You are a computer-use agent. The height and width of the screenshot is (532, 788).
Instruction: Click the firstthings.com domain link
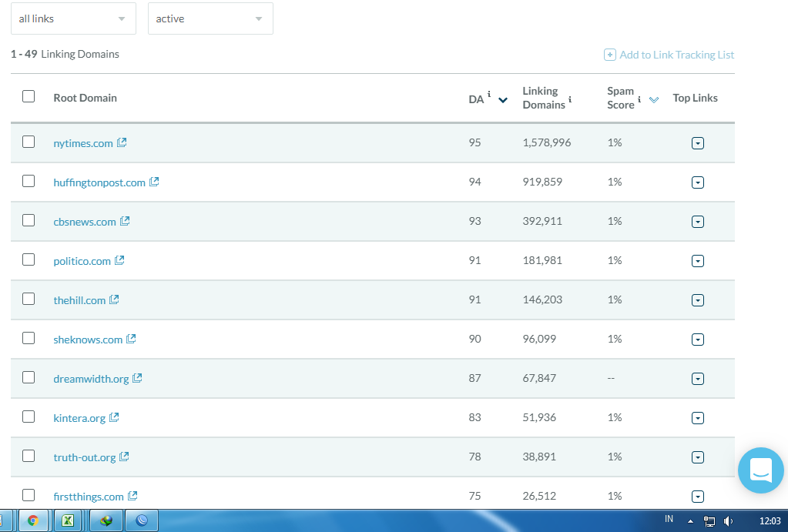coord(89,497)
